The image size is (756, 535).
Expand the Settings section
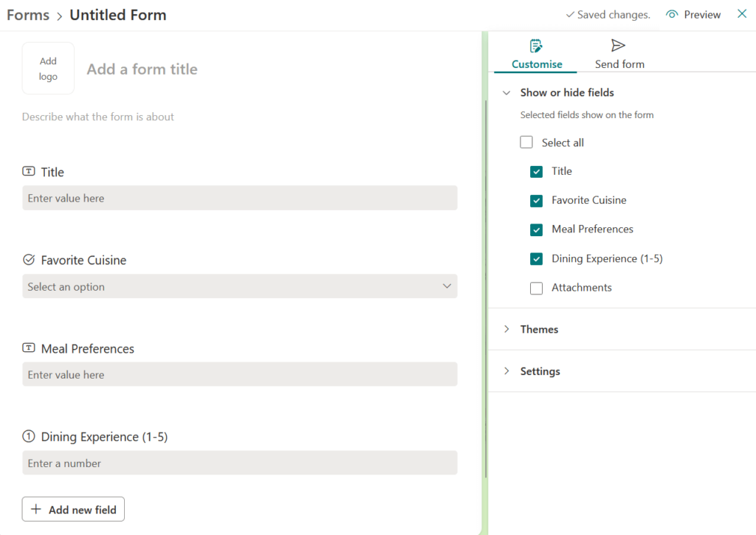tap(506, 370)
